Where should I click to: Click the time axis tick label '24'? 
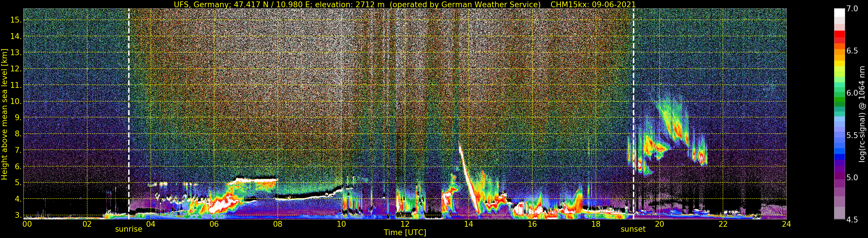[x=786, y=224]
